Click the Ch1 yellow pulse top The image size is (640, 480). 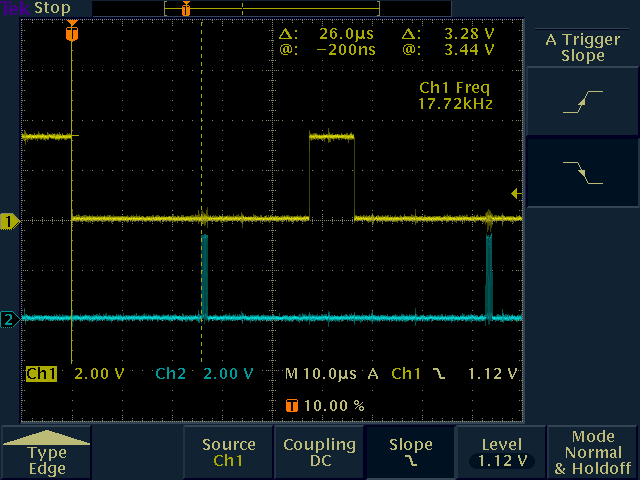coord(331,136)
